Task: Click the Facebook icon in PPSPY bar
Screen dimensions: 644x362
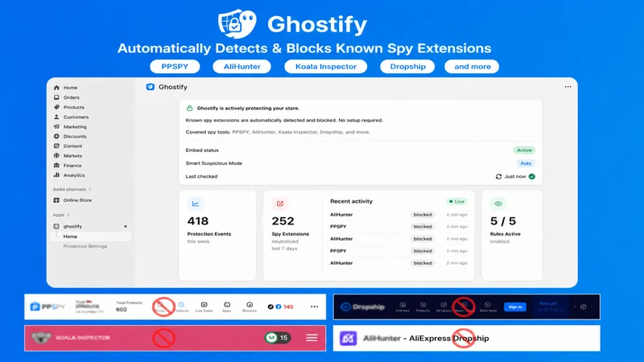Action: (x=279, y=306)
